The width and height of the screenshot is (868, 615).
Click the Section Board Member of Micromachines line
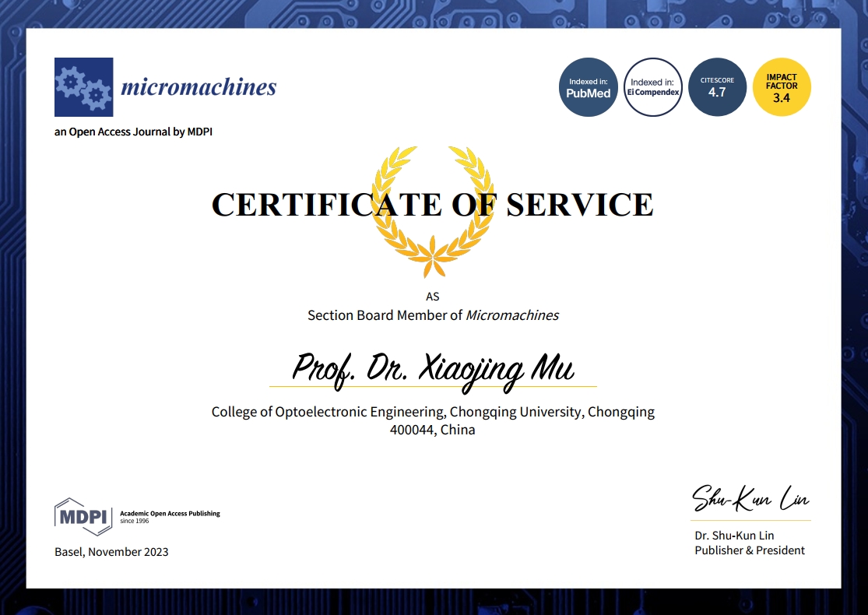pyautogui.click(x=433, y=315)
